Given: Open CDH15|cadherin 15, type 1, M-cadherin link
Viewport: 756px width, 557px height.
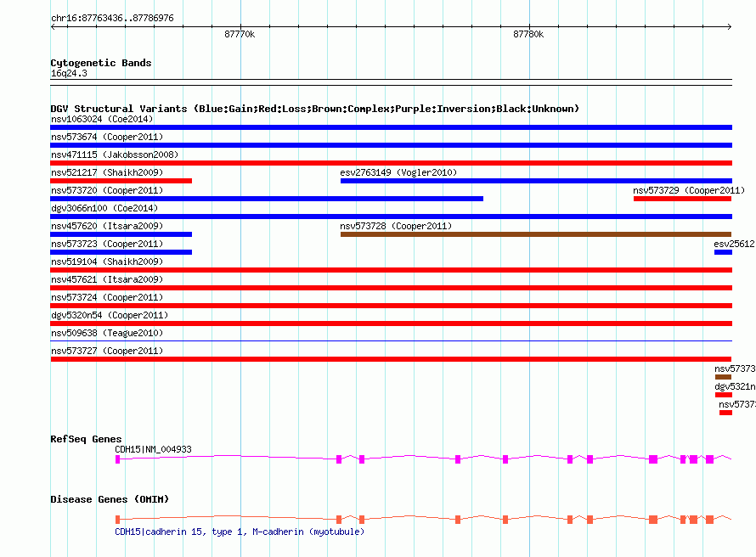Looking at the screenshot, I should (x=240, y=532).
